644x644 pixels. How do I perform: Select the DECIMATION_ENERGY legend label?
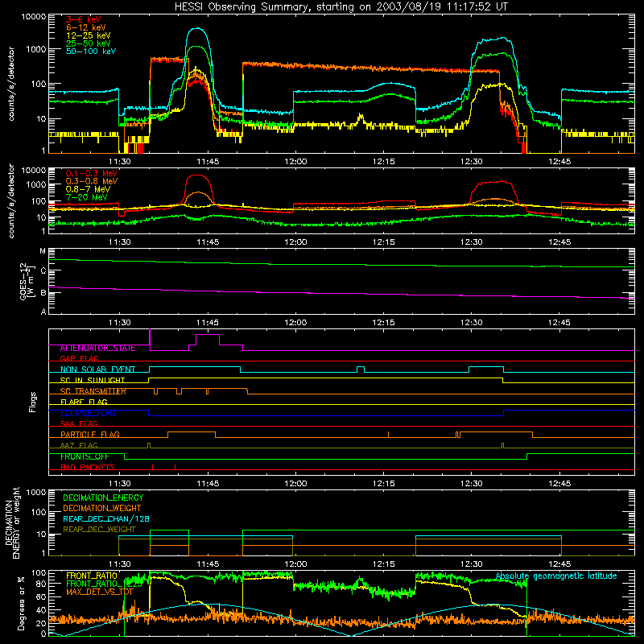point(103,497)
